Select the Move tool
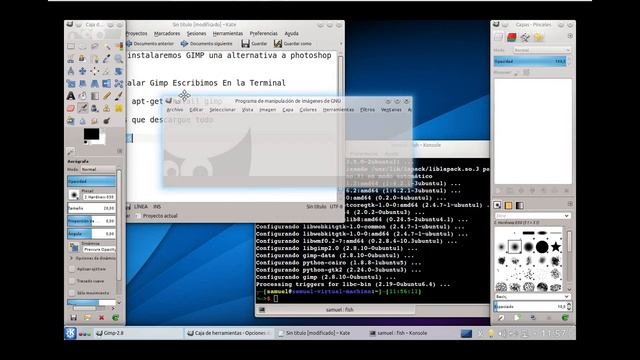Viewport: 640px width, 360px height. (x=83, y=71)
